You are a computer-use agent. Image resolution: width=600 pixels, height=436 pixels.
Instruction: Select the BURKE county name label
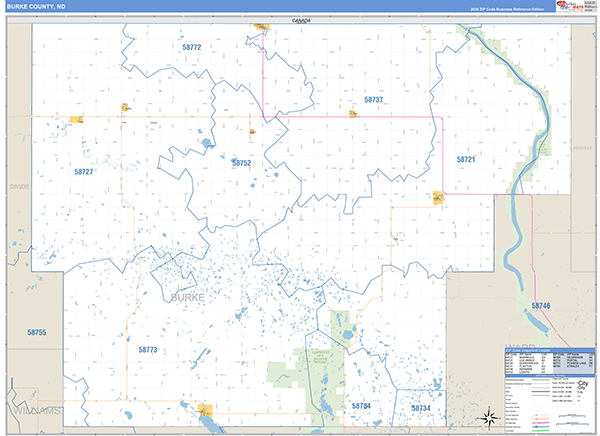188,297
